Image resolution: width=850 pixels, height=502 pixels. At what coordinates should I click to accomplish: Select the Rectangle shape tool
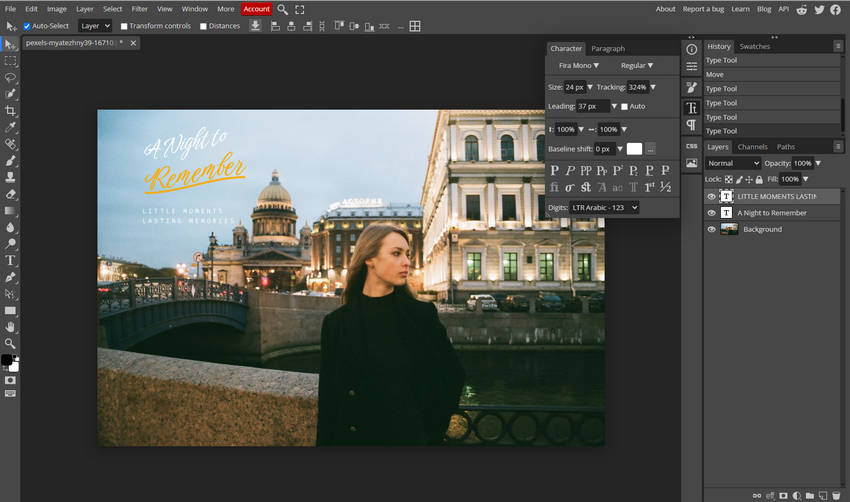(10, 311)
